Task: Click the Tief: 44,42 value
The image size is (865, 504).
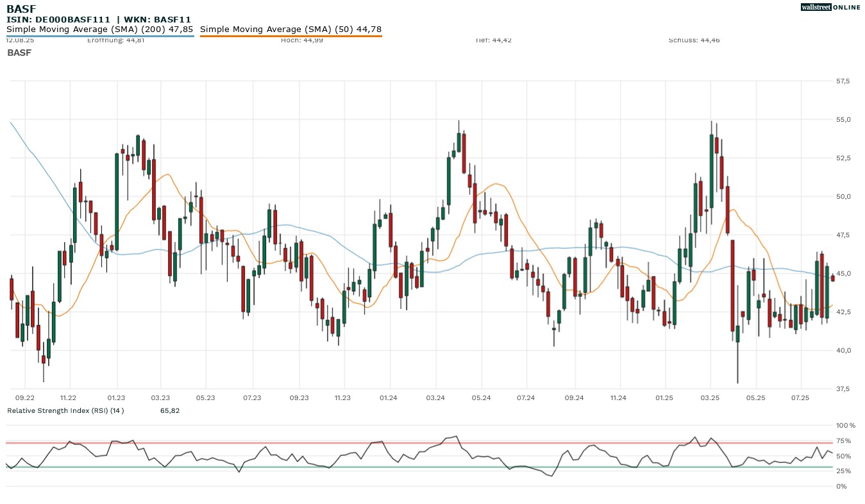Action: (x=494, y=40)
